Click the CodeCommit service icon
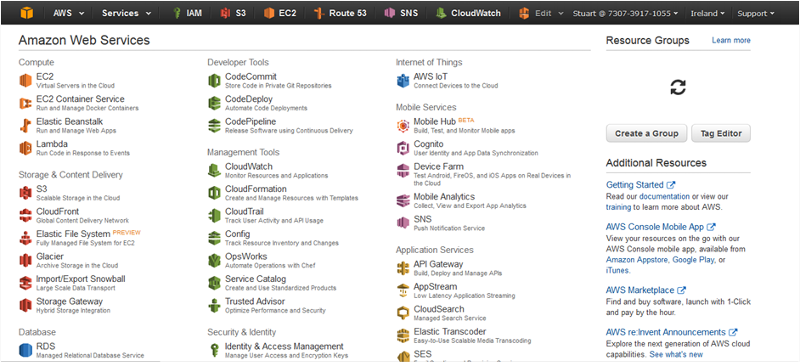This screenshot has width=800, height=362. 214,81
